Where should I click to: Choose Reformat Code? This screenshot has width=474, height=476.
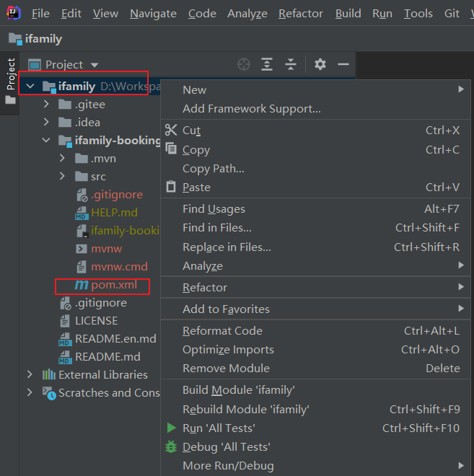pos(315,330)
